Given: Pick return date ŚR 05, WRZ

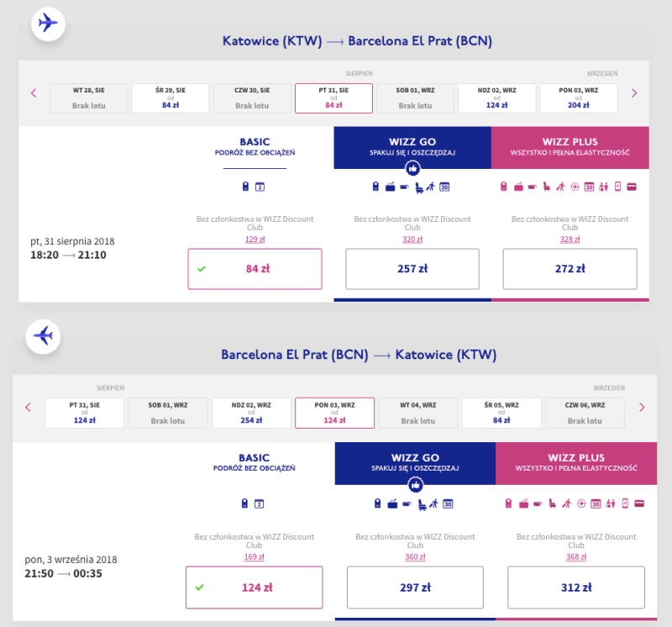Looking at the screenshot, I should 501,413.
